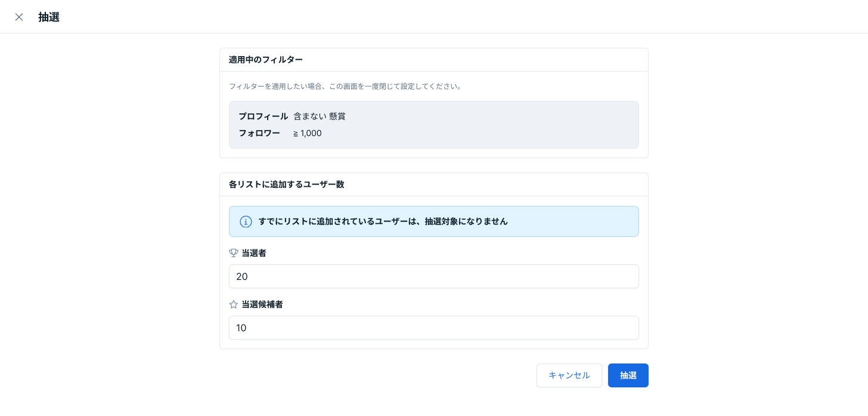Click the プロフィール filter label
The width and height of the screenshot is (868, 416).
point(263,116)
